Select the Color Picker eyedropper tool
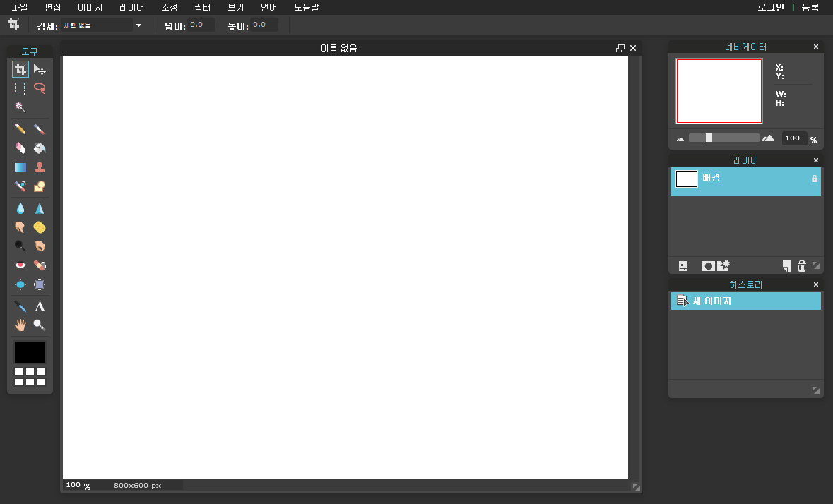Screen dimensions: 833x504 click(20, 306)
